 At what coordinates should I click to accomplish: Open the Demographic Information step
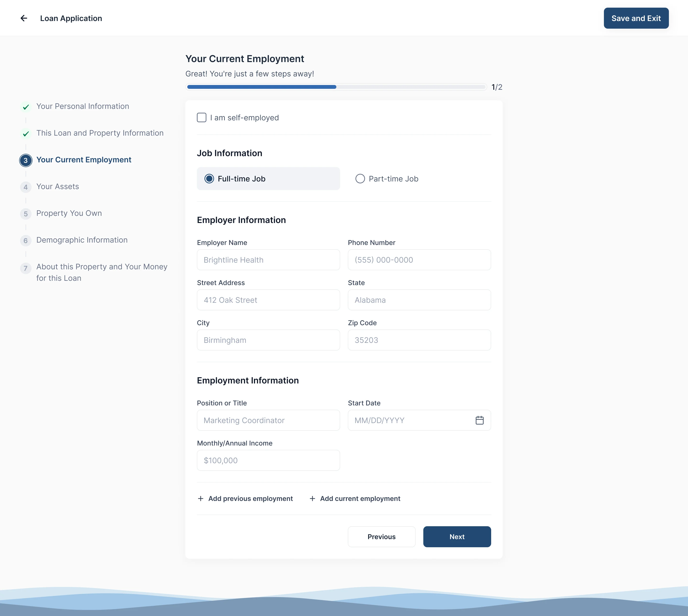(x=82, y=240)
